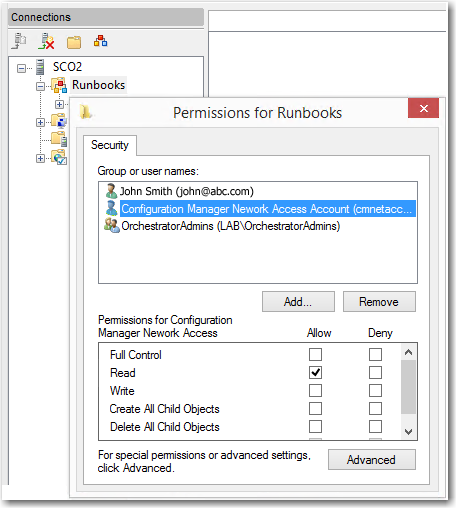Open the Security tab
This screenshot has height=508, width=456.
pos(110,145)
